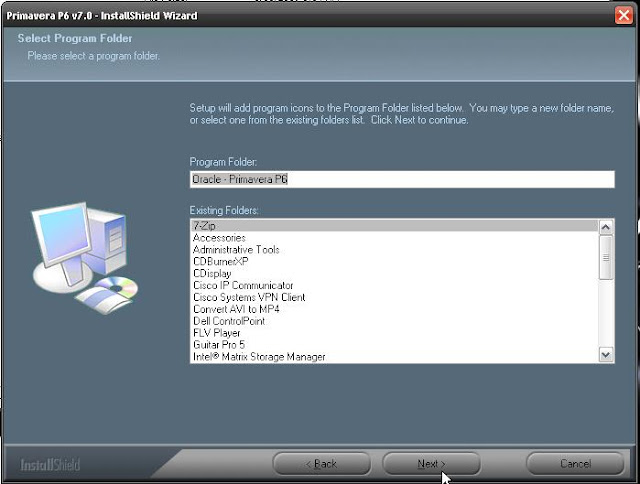Click the Next button to continue
The width and height of the screenshot is (640, 484).
coord(431,464)
